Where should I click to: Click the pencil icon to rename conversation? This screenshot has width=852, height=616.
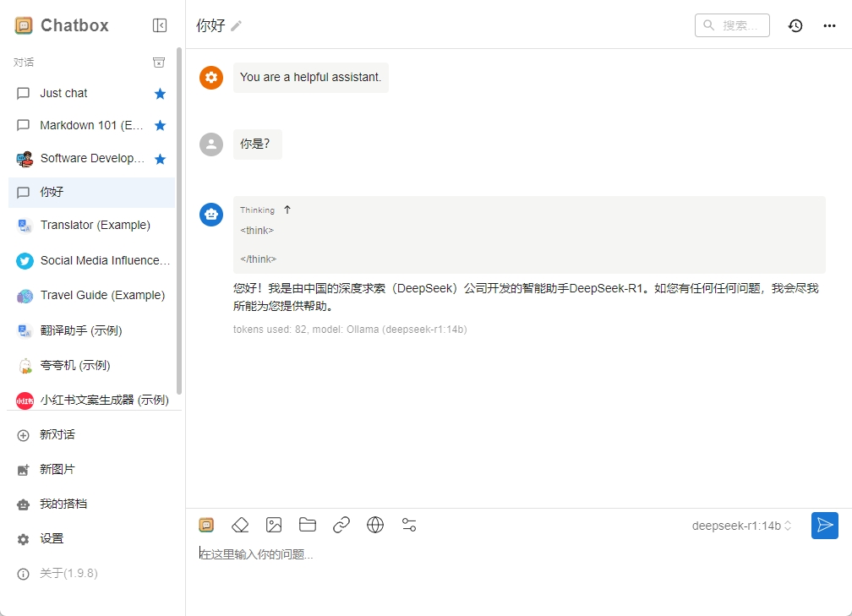[237, 26]
